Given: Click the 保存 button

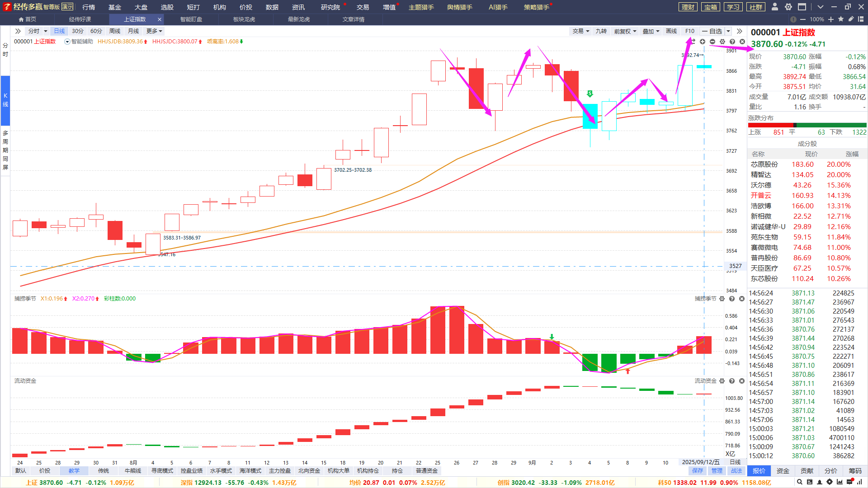Looking at the screenshot, I should click(698, 470).
